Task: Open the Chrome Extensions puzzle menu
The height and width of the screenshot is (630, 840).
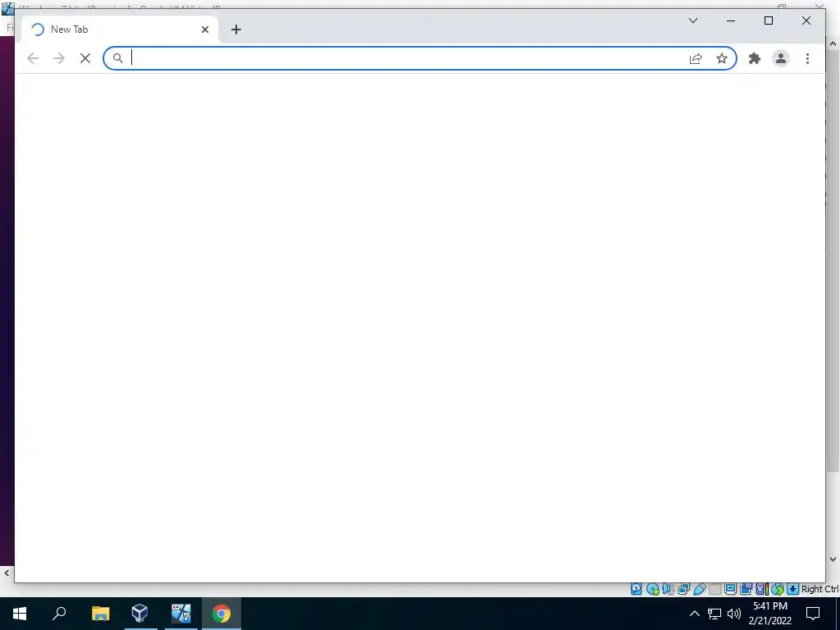Action: point(755,58)
